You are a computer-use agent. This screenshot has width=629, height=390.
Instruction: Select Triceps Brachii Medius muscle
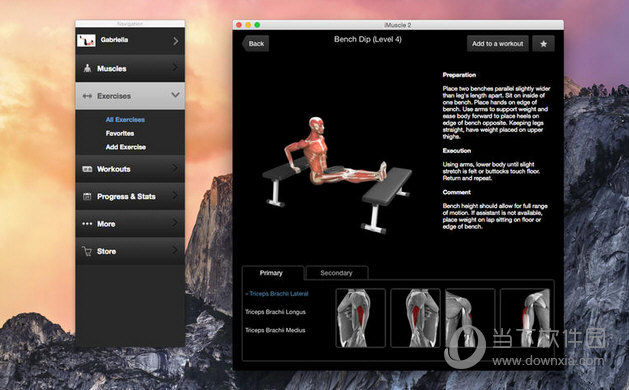[275, 330]
